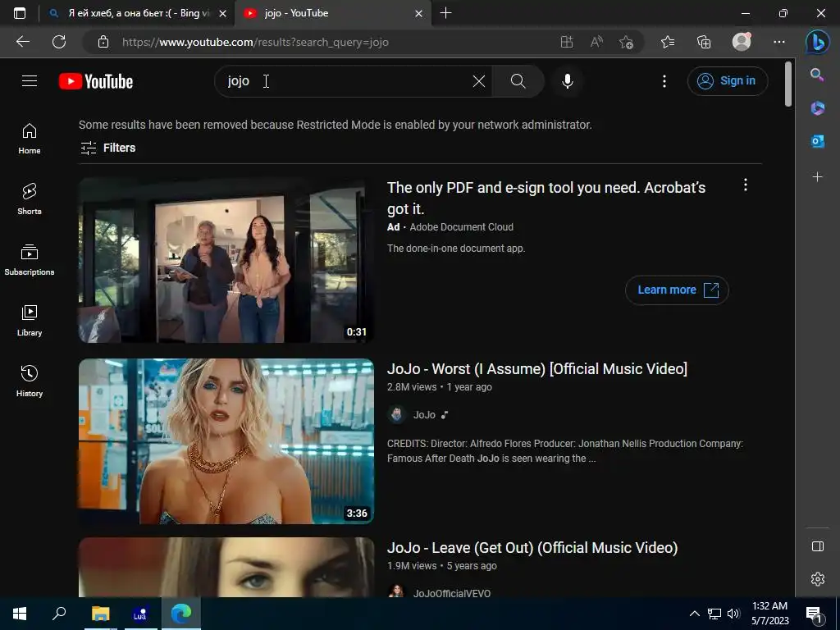Screen dimensions: 840x630
Task: Open the Edge sidebar search tool
Action: pos(817,75)
